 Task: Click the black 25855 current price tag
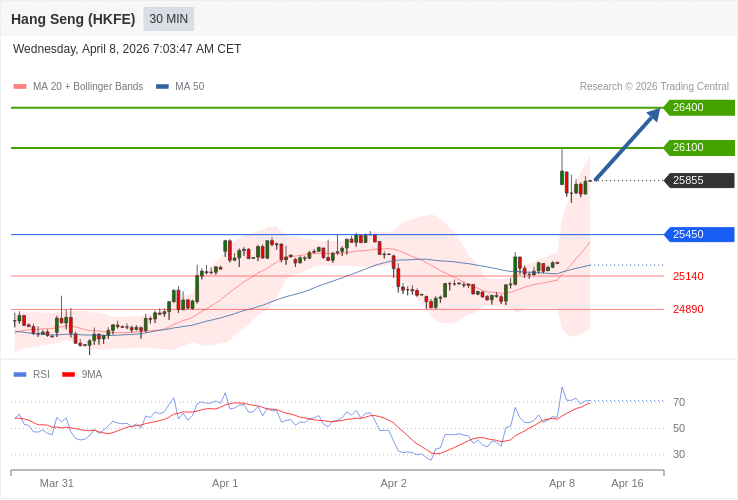coord(699,181)
